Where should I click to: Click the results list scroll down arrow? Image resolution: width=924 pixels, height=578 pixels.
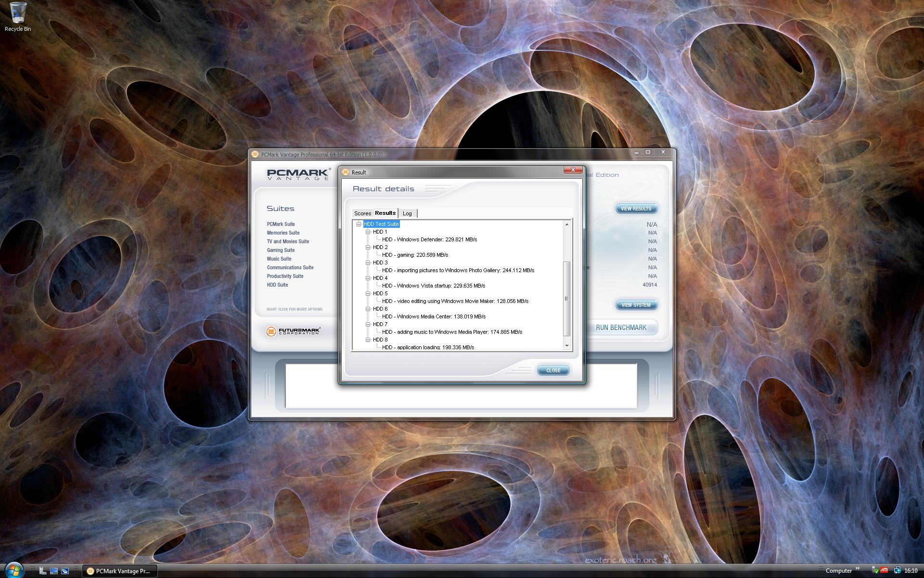point(567,345)
